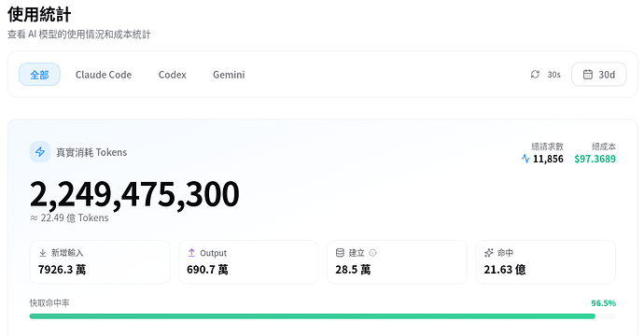Click the sparkle icon beside 命中

pyautogui.click(x=489, y=253)
